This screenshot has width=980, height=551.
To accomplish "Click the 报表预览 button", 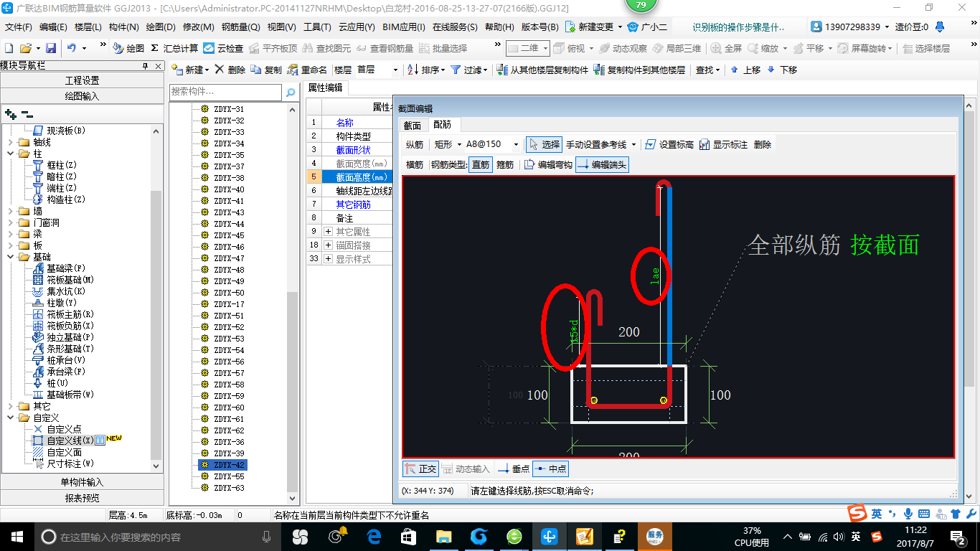I will tap(82, 498).
